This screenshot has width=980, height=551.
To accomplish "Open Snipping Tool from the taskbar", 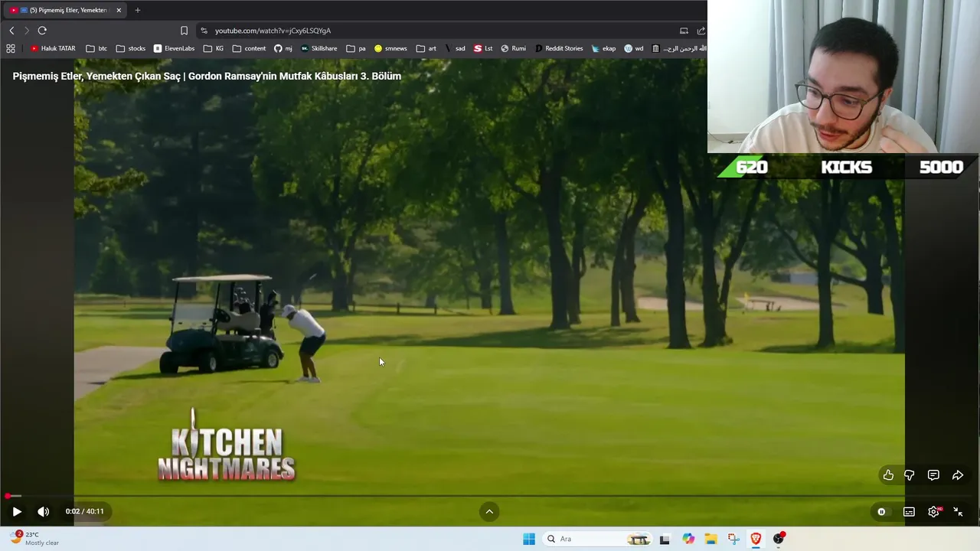I will tap(733, 539).
